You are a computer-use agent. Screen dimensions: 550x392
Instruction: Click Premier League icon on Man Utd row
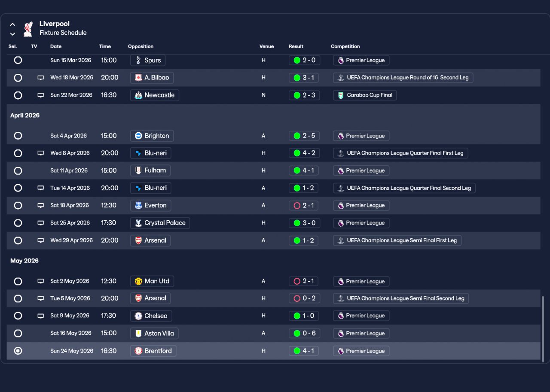tap(341, 281)
